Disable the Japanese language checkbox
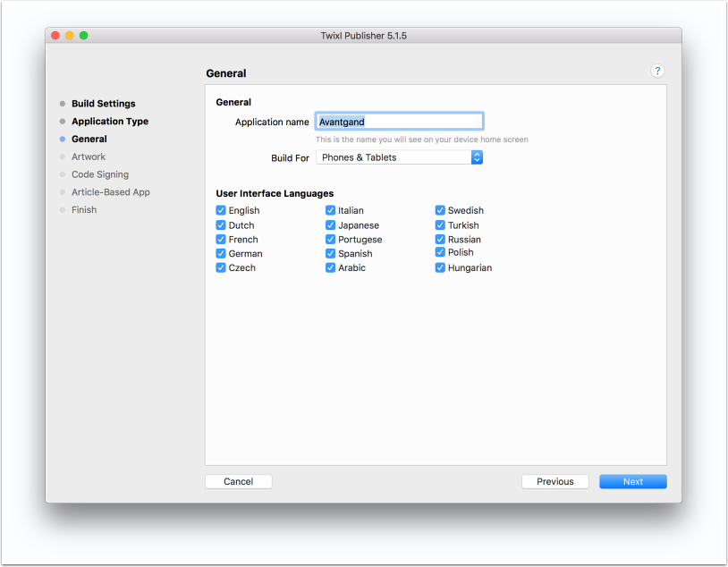The image size is (728, 567). [331, 225]
